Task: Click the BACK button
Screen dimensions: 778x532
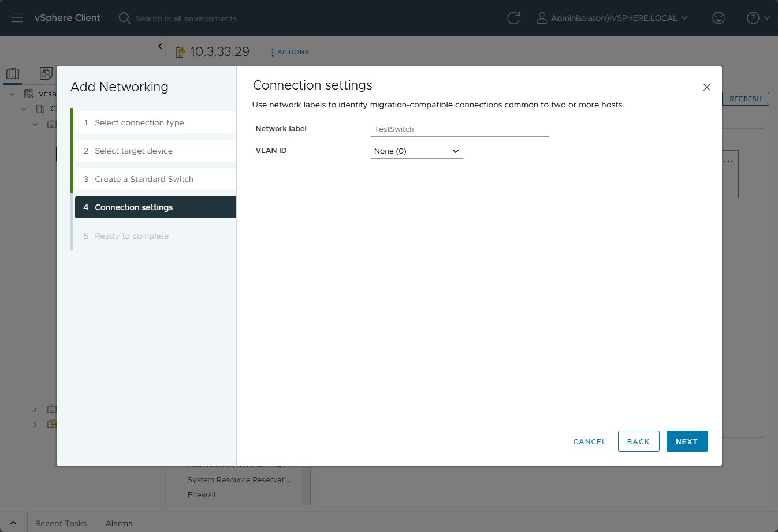Action: 638,441
